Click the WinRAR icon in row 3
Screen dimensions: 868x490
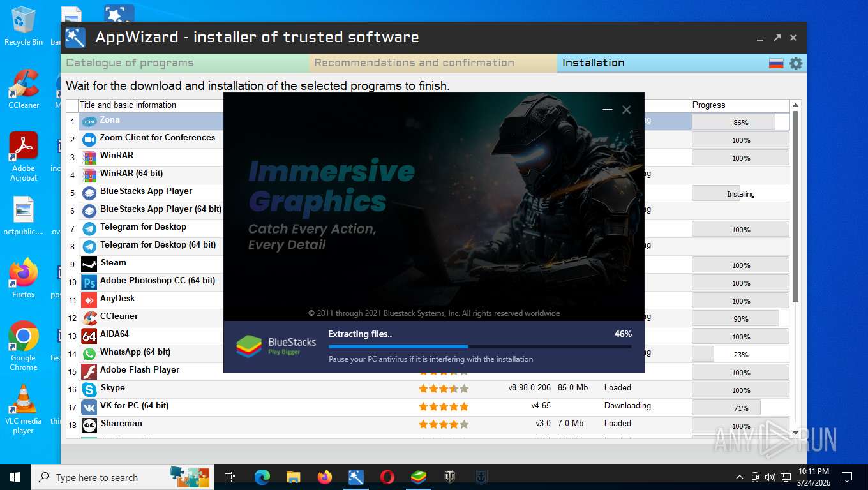[x=89, y=157]
